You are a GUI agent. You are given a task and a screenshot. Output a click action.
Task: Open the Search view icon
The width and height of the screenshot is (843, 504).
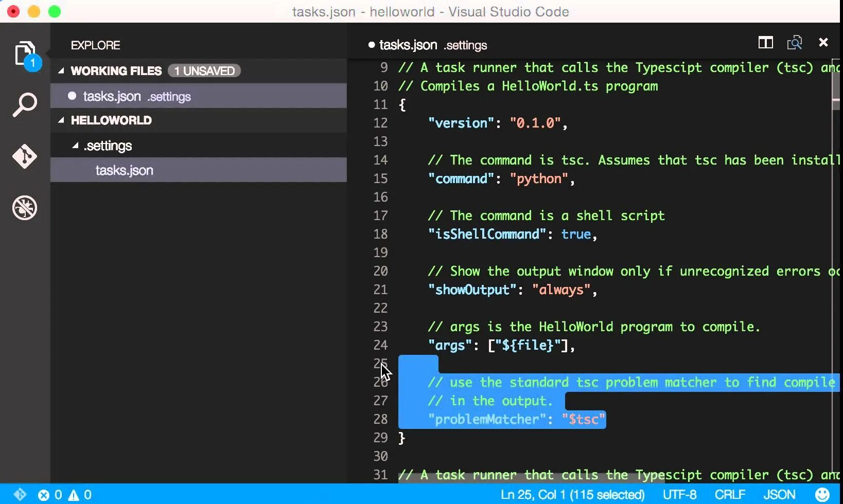pos(25,105)
